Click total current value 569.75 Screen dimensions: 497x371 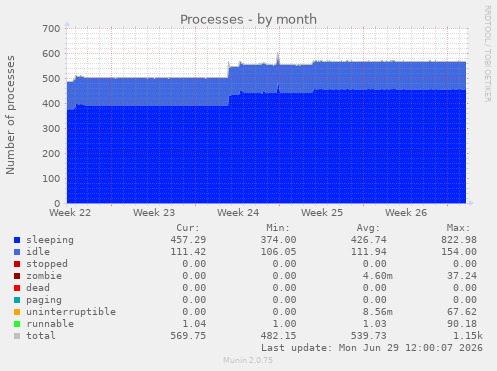pos(188,336)
